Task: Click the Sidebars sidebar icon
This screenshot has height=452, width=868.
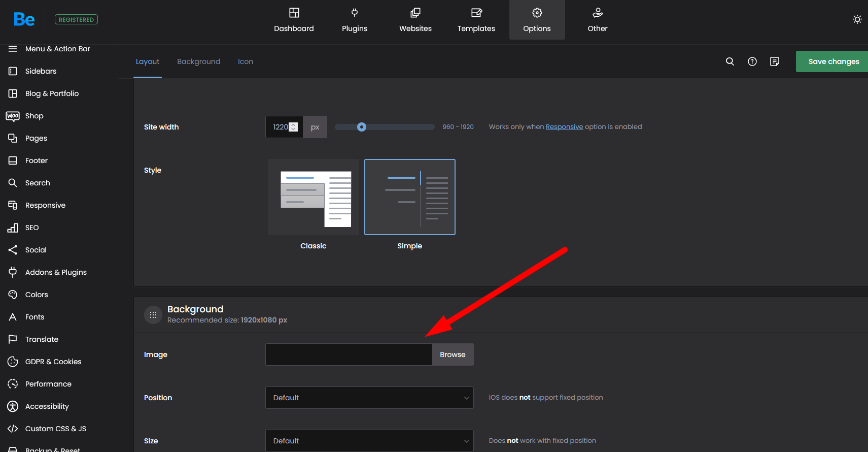Action: click(13, 71)
